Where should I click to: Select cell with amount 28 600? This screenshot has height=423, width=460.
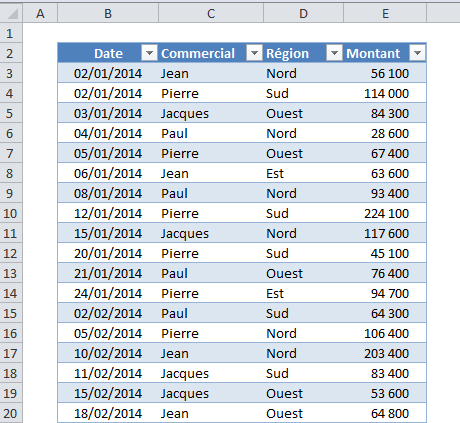pyautogui.click(x=385, y=133)
